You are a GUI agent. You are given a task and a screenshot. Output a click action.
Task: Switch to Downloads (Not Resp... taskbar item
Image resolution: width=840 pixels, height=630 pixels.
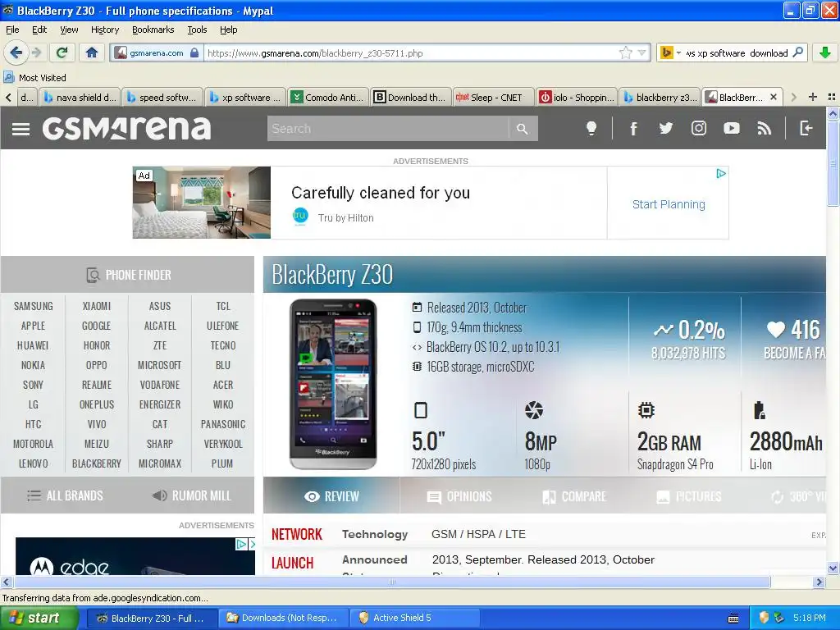[x=283, y=618]
